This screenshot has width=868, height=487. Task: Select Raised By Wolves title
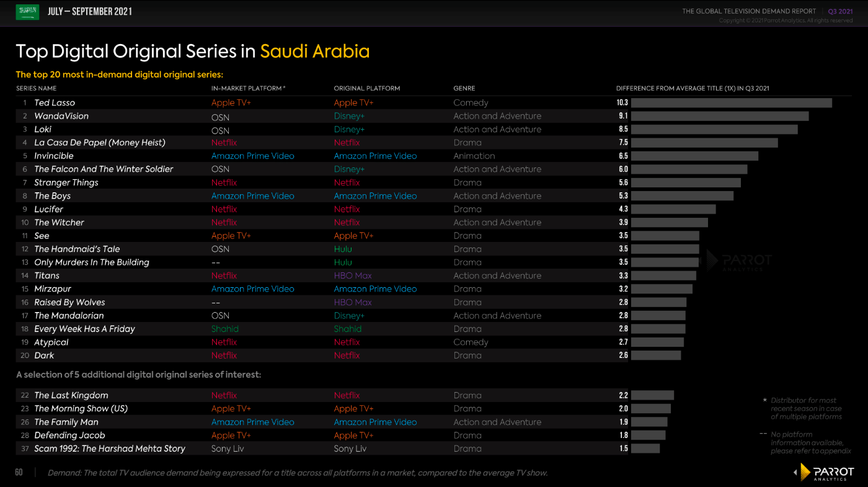point(69,302)
